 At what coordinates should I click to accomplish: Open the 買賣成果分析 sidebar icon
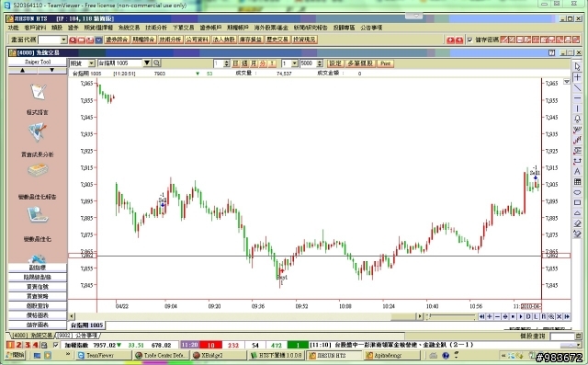click(x=37, y=132)
